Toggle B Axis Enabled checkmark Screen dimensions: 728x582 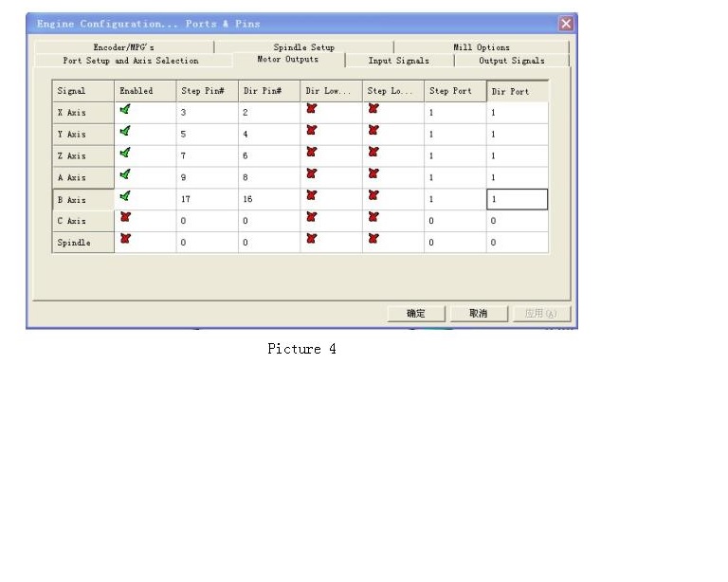[125, 196]
